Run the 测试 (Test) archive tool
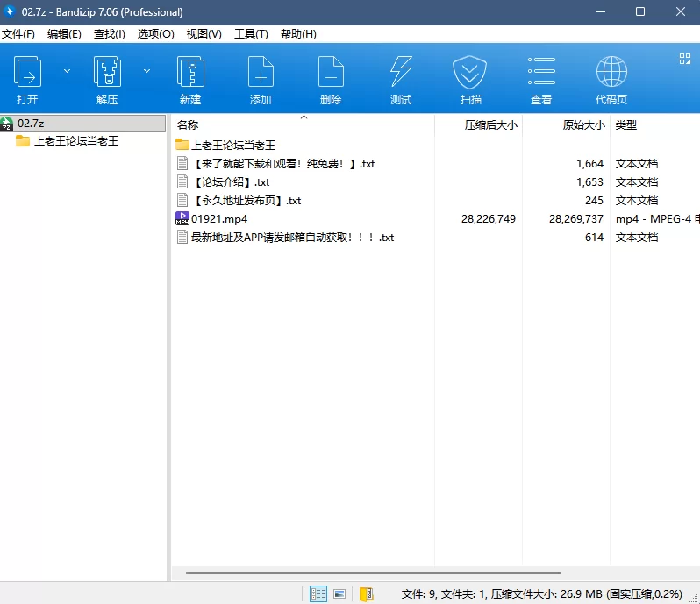 coord(401,78)
